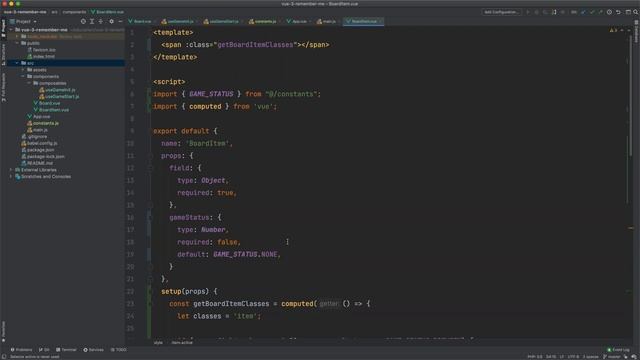The width and height of the screenshot is (640, 360).
Task: Click the Rollback undo arrow icon
Action: (618, 12)
